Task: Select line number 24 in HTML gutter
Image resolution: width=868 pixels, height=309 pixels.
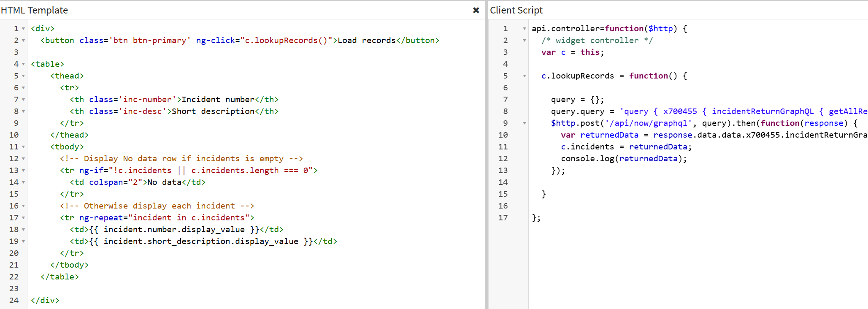Action: point(14,301)
